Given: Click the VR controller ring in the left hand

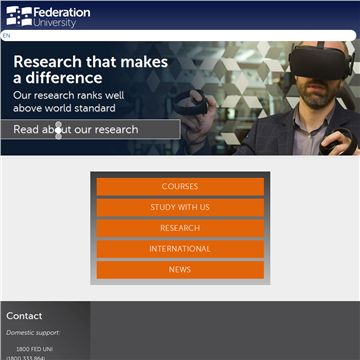Looking at the screenshot, I should point(191,103).
